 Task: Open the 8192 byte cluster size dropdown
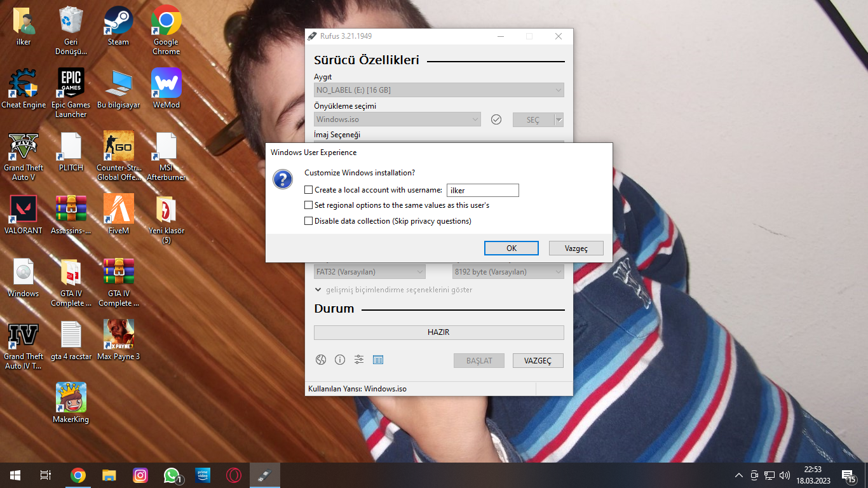tap(508, 272)
